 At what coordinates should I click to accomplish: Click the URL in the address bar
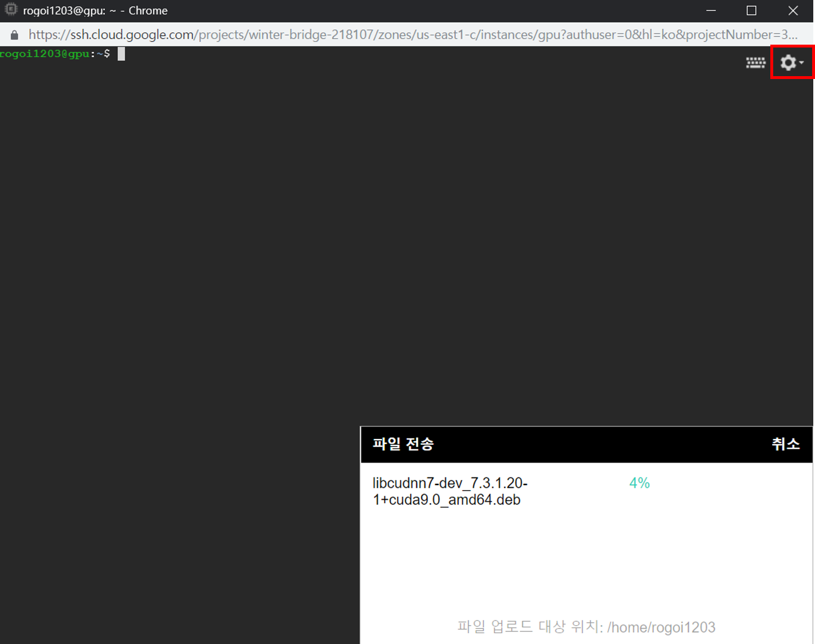point(412,35)
